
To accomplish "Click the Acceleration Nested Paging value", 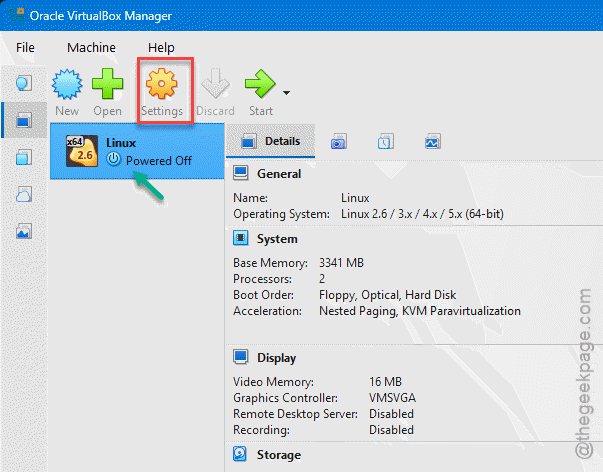I will click(x=420, y=311).
